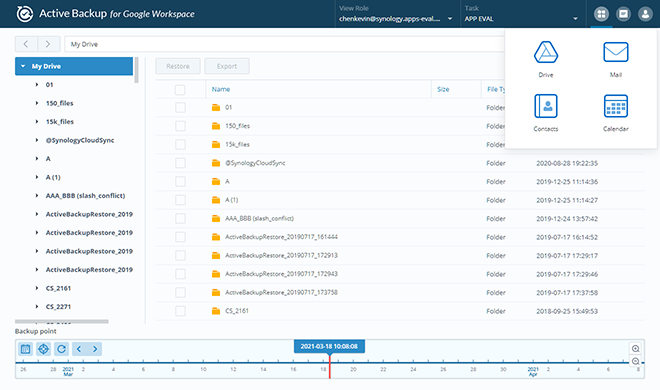Viewport: 660px width, 390px height.
Task: Select CS_2271 in the folder tree
Action: point(58,307)
